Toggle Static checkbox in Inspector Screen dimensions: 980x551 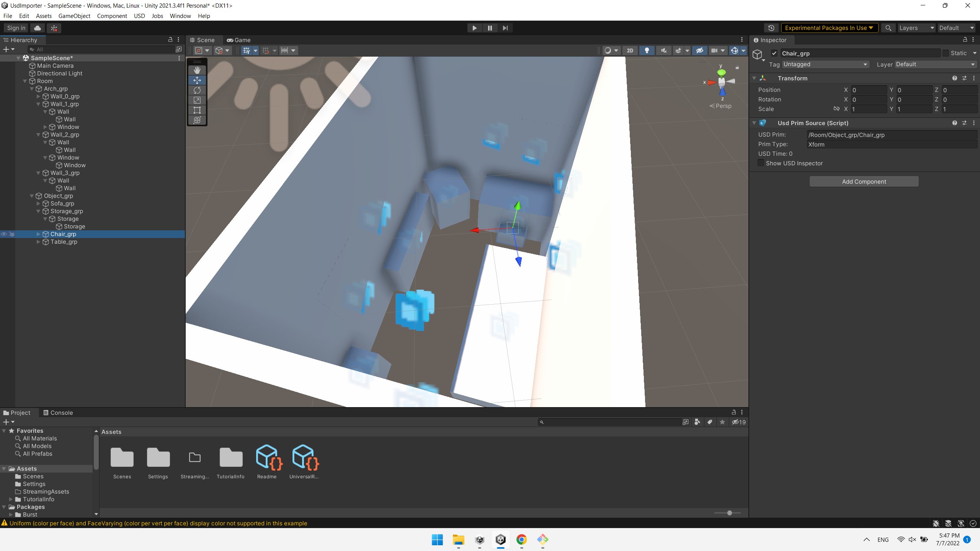[x=945, y=53]
